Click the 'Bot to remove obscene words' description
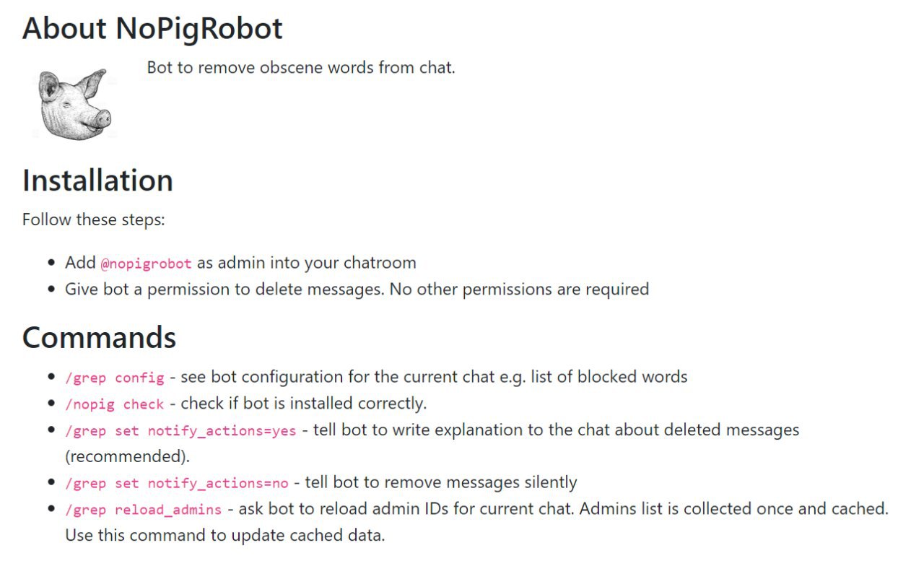The width and height of the screenshot is (924, 561). 301,68
